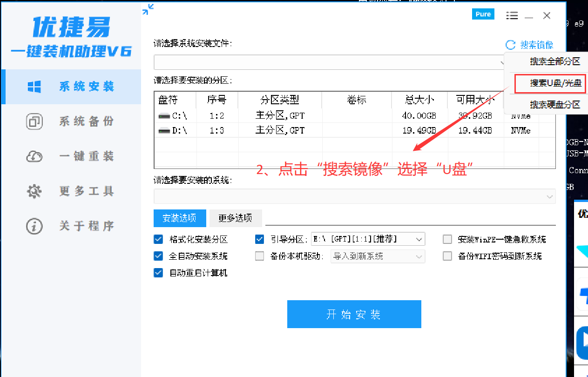Click the NVMe cell in D:\ row

520,131
